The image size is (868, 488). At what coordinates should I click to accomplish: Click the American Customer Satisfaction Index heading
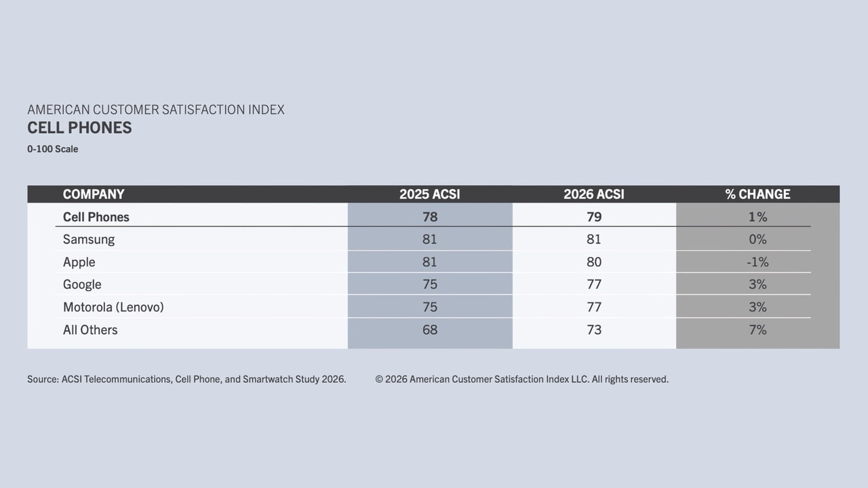tap(156, 109)
